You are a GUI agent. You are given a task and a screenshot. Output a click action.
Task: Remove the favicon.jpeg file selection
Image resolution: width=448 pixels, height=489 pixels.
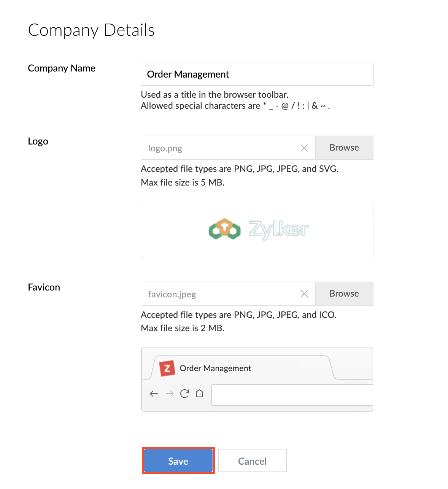pos(304,294)
